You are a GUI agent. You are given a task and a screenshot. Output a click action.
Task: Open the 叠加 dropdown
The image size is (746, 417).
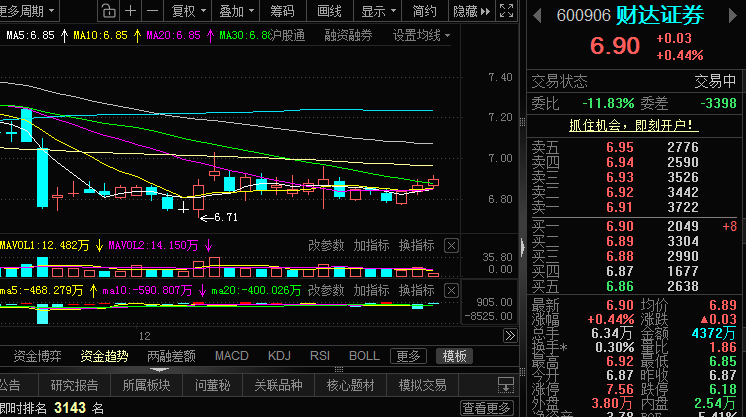tap(236, 11)
